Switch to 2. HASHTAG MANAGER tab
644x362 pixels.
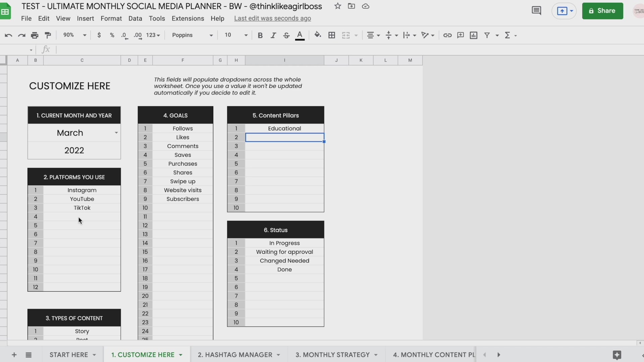[235, 355]
